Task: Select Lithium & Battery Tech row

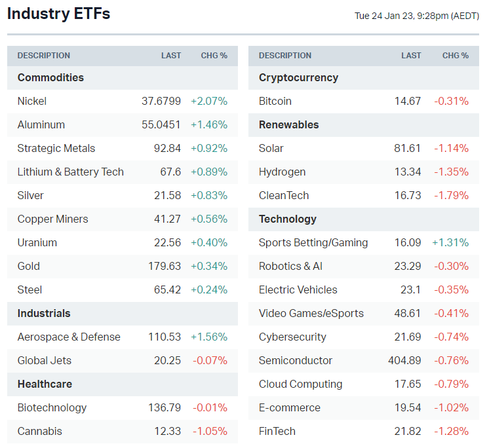Action: [x=70, y=172]
